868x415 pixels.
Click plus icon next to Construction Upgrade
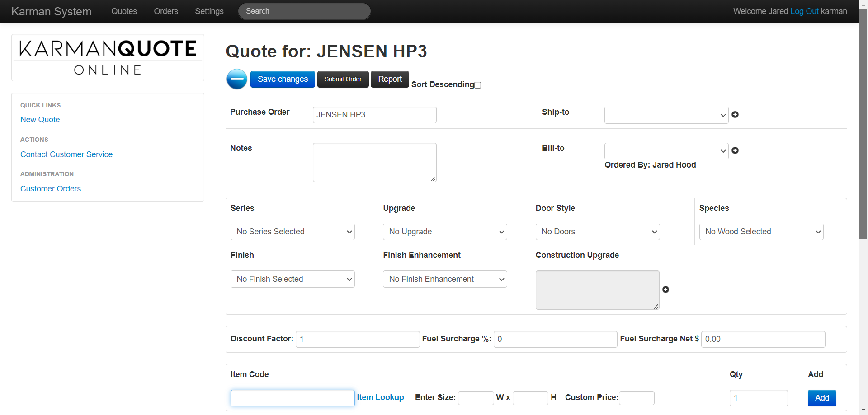pos(665,289)
